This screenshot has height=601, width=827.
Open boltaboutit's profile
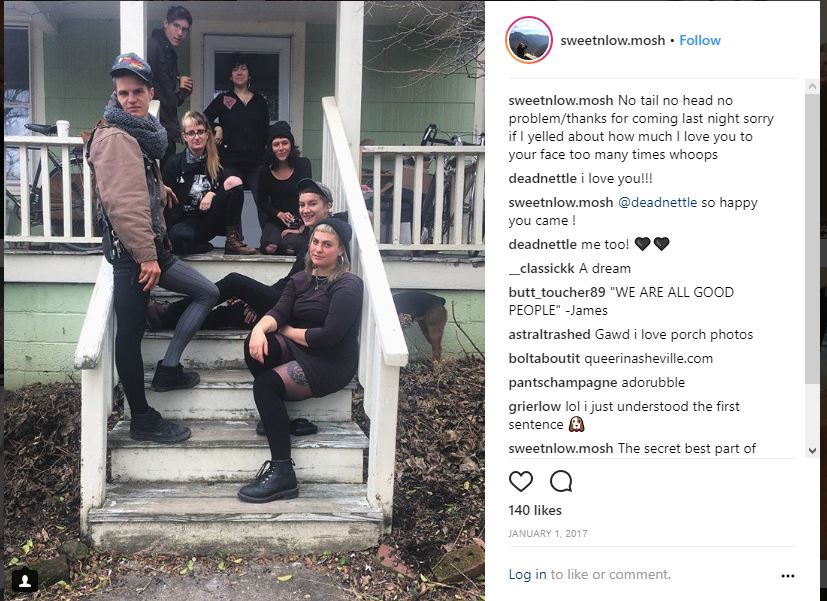pos(544,358)
